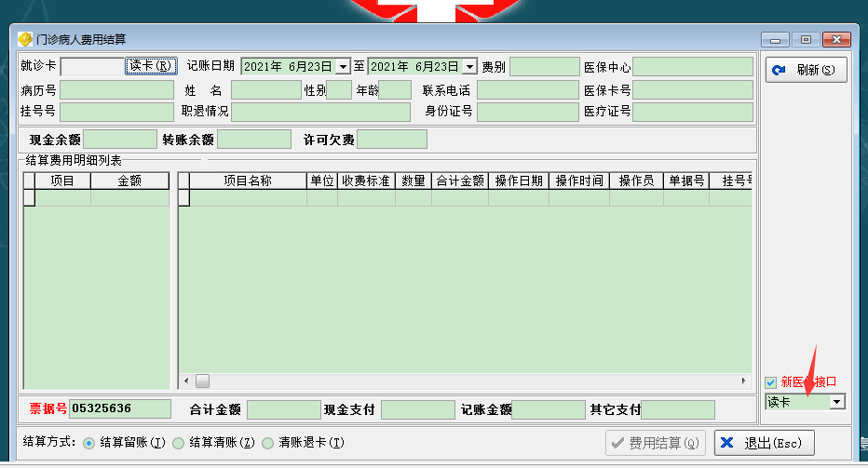Click the 收费标准 column header
This screenshot has height=468, width=868.
(x=366, y=181)
